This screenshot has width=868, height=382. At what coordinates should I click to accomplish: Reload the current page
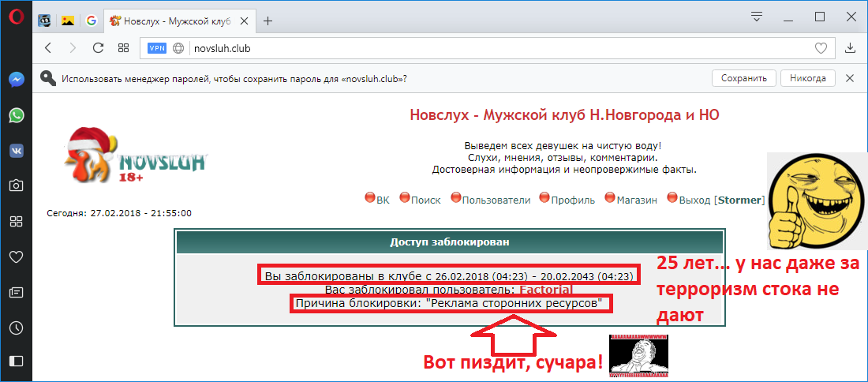(x=98, y=48)
